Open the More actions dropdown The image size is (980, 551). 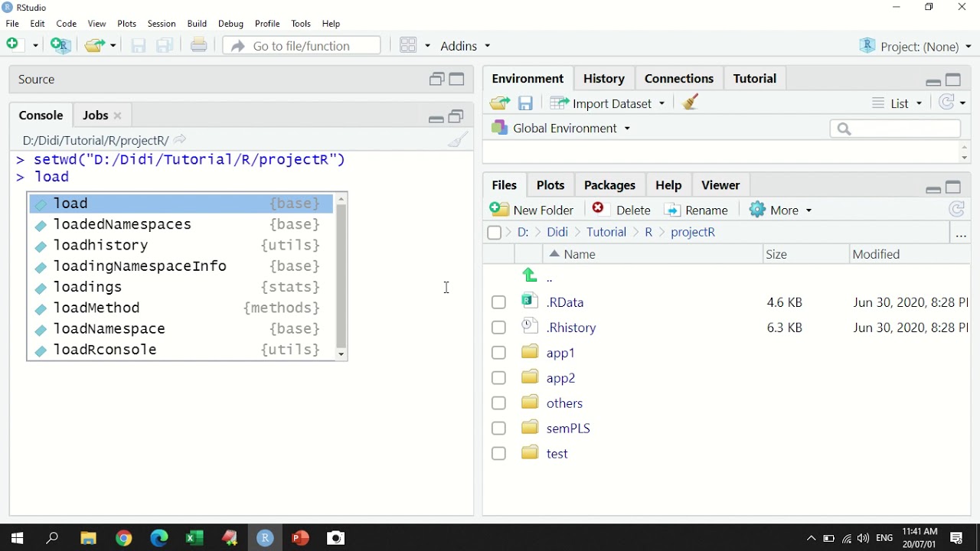781,210
